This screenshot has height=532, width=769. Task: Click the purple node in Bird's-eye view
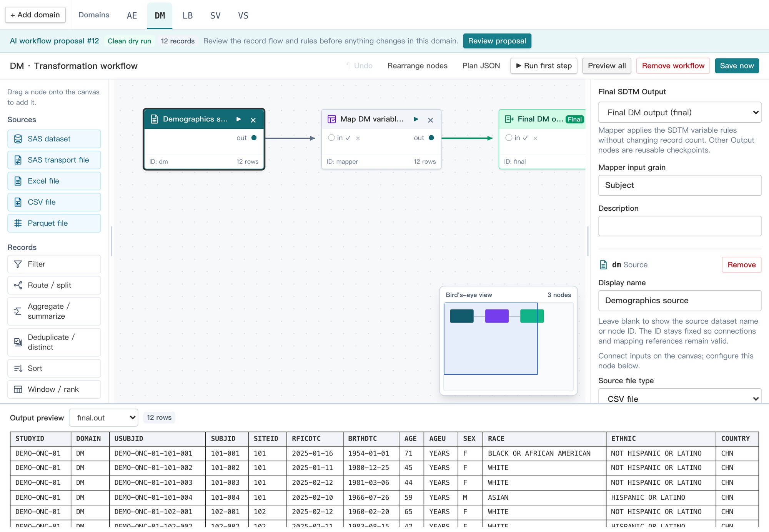tap(497, 316)
